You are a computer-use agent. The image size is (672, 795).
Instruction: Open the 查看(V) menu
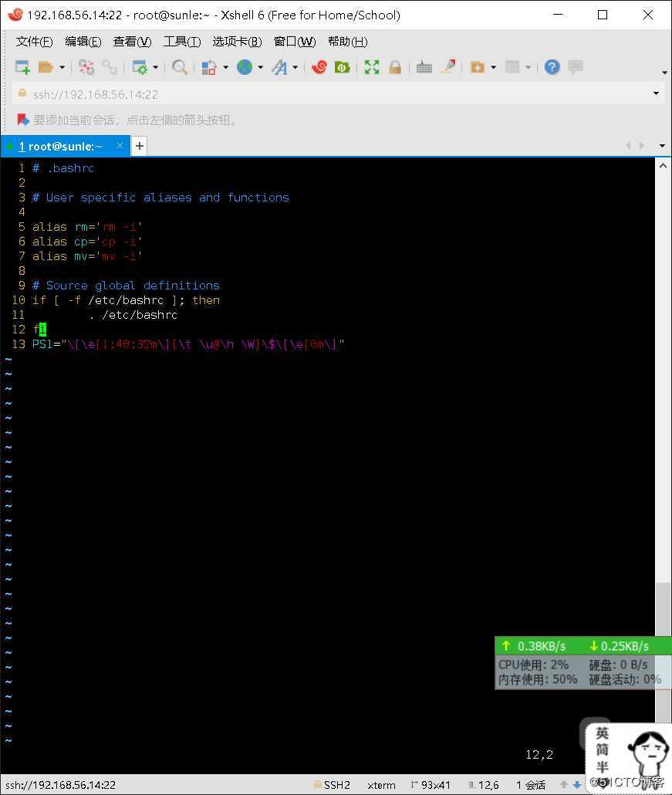pyautogui.click(x=132, y=42)
